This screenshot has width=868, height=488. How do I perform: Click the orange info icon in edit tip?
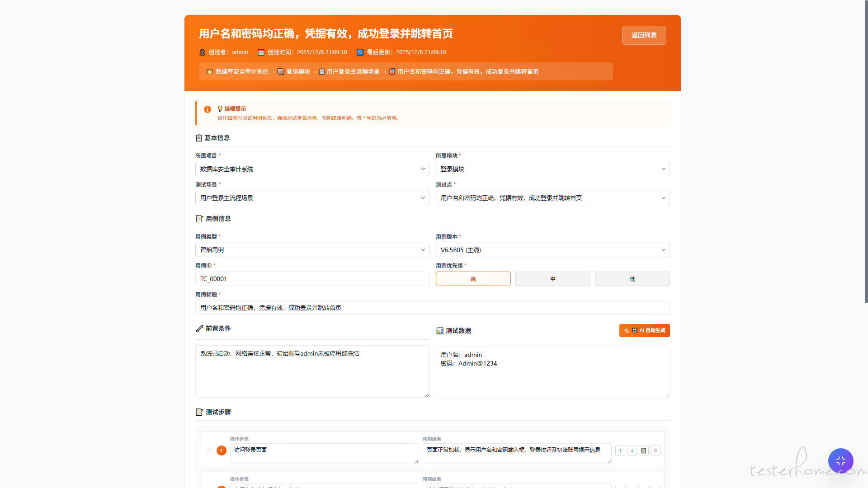point(208,109)
